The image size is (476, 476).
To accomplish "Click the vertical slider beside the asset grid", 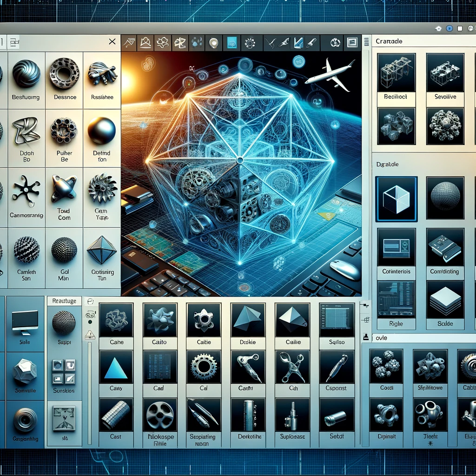I will coord(90,393).
